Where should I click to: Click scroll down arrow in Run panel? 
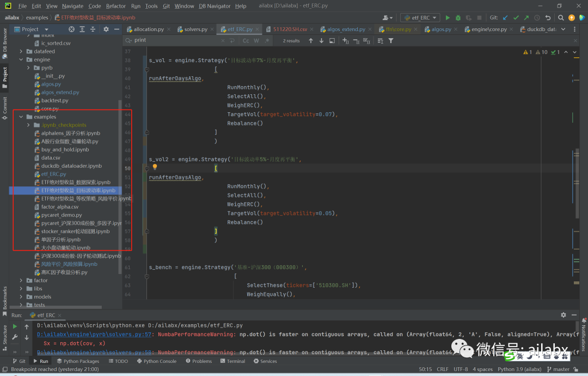[27, 337]
